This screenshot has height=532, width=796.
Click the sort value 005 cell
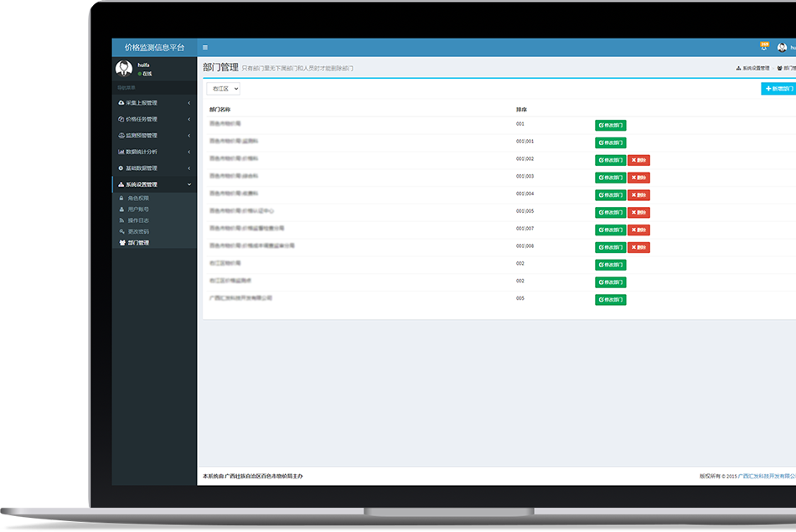[x=519, y=298]
